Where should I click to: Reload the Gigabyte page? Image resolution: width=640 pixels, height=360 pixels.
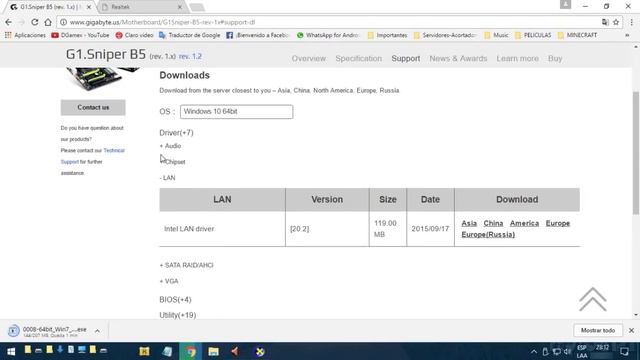coord(35,22)
